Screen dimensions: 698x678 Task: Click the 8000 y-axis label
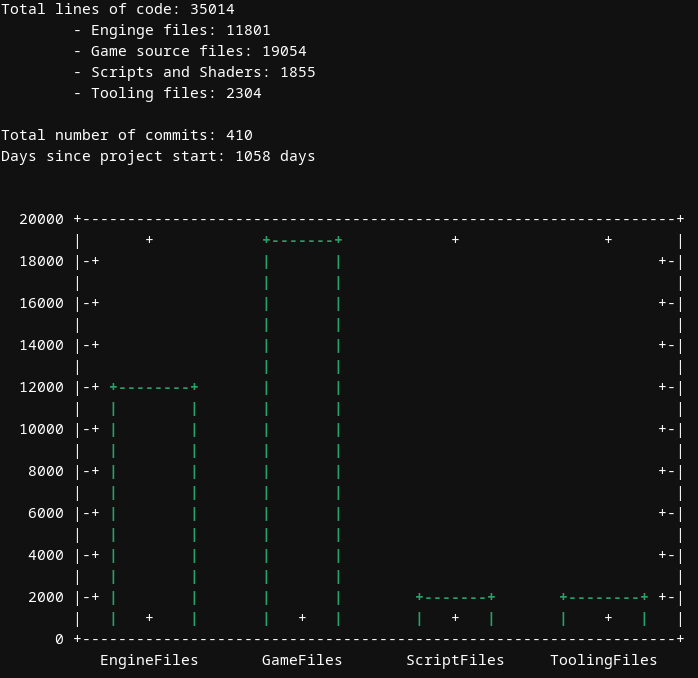pos(46,471)
